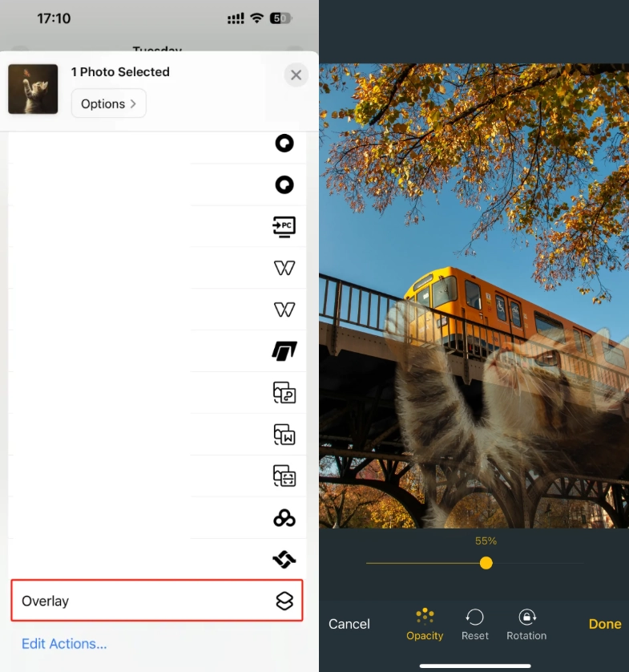629x672 pixels.
Task: Close the share sheet with X button
Action: point(296,75)
